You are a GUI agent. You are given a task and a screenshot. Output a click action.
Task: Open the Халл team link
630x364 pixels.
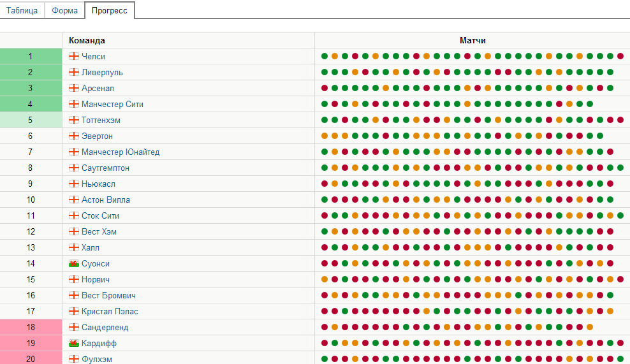click(x=91, y=247)
